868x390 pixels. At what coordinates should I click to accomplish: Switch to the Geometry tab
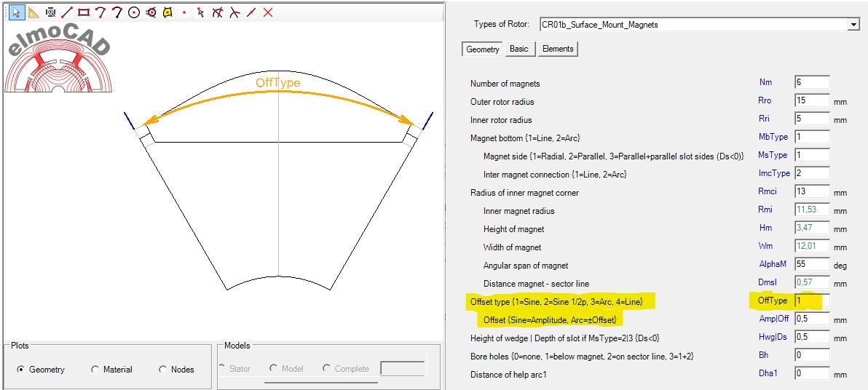click(483, 49)
